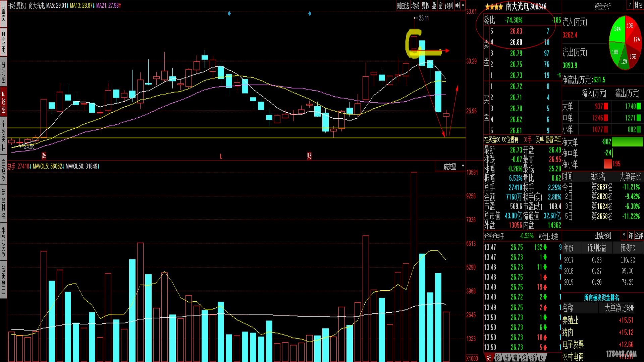This screenshot has width=644, height=362.
Task: Open the 业绩预测 panel header
Action: (603, 236)
